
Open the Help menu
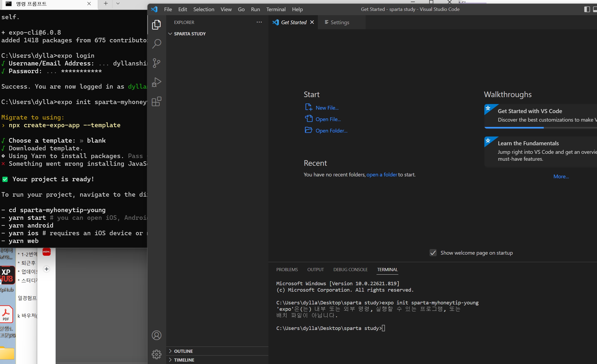tap(297, 9)
